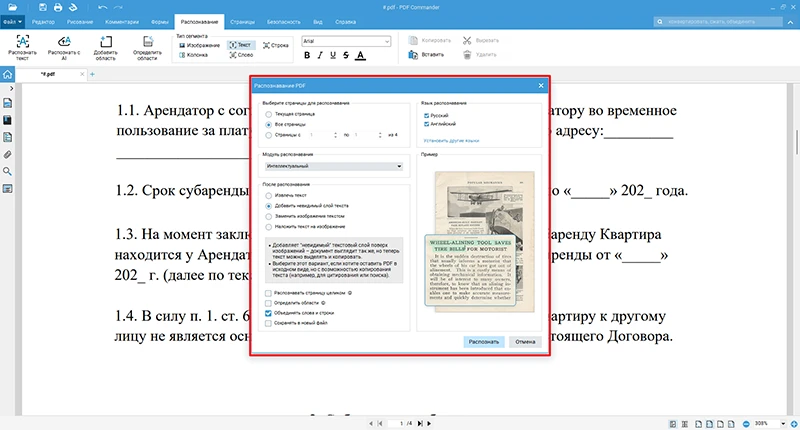Toggle strikethrough formatting button

coord(346,55)
